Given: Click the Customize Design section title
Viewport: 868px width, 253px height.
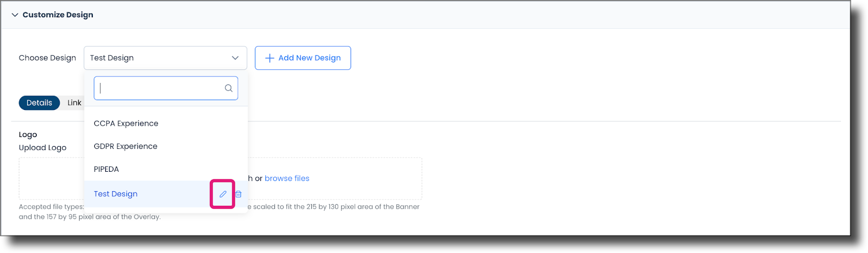Looking at the screenshot, I should tap(58, 15).
